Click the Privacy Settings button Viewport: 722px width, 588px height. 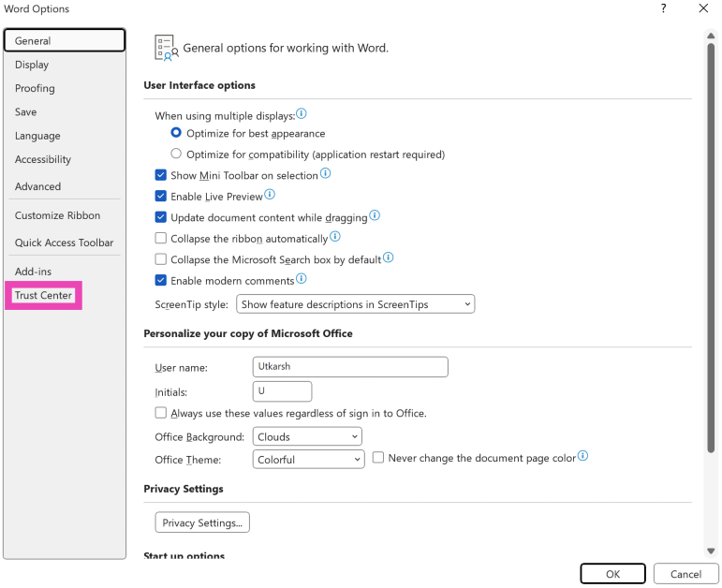pos(202,522)
